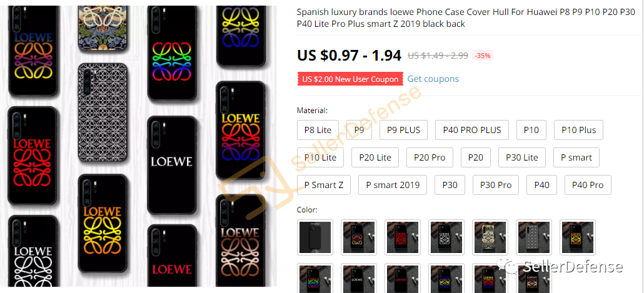
Task: Choose the P9 PLUS model option
Action: (403, 130)
